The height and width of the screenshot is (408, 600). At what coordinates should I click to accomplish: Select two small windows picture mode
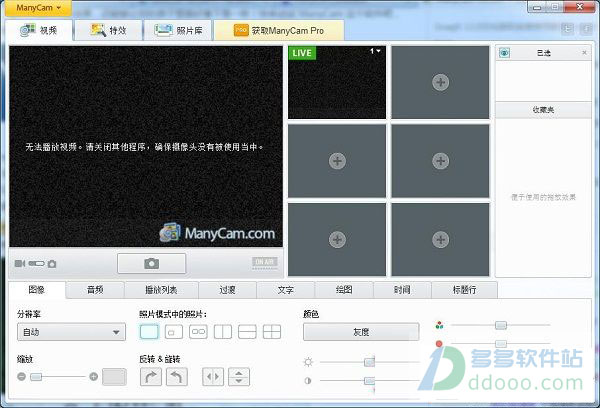point(198,332)
